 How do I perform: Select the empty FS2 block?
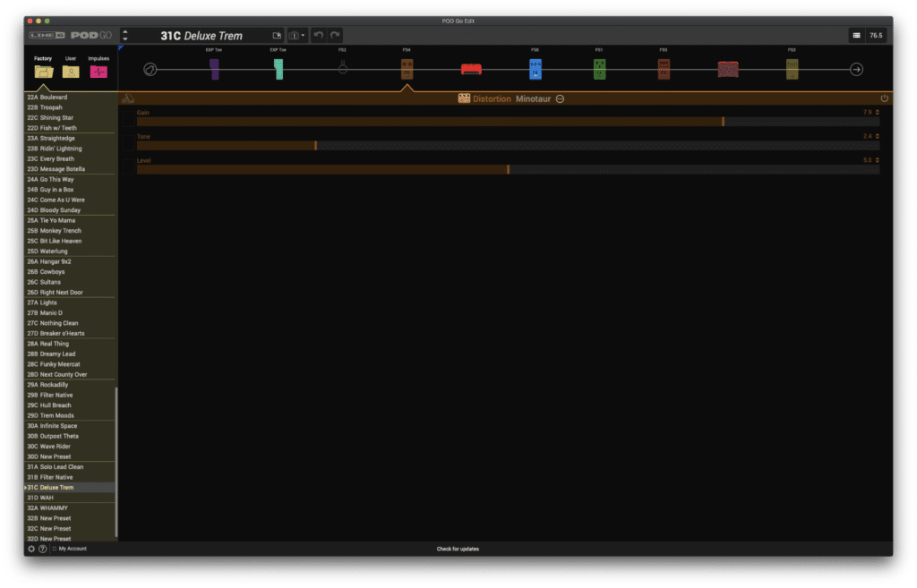pos(343,69)
